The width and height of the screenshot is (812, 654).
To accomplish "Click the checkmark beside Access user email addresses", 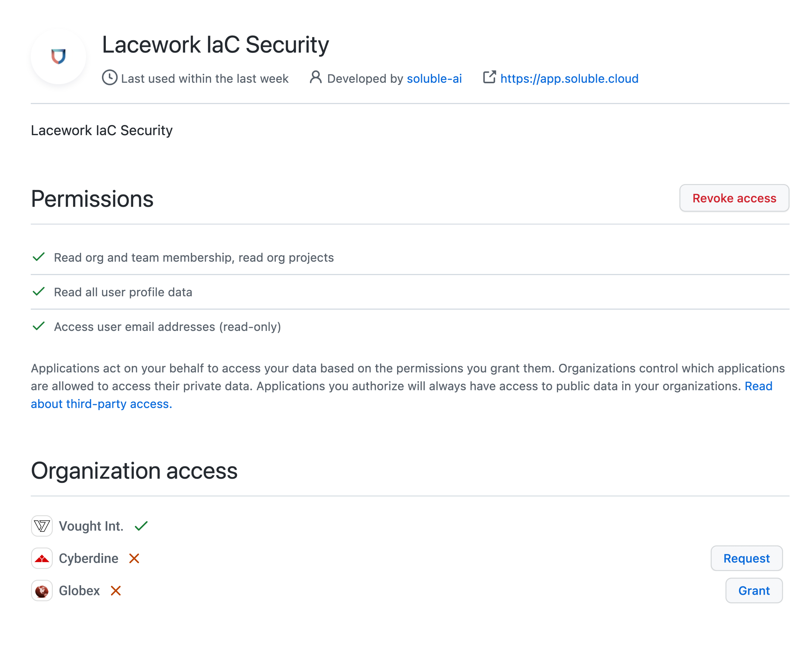I will pos(39,326).
